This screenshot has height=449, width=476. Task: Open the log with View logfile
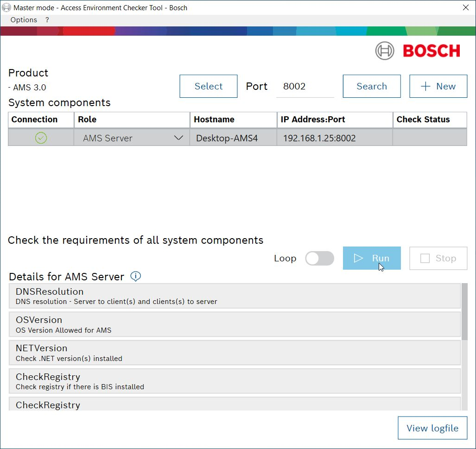(x=432, y=428)
